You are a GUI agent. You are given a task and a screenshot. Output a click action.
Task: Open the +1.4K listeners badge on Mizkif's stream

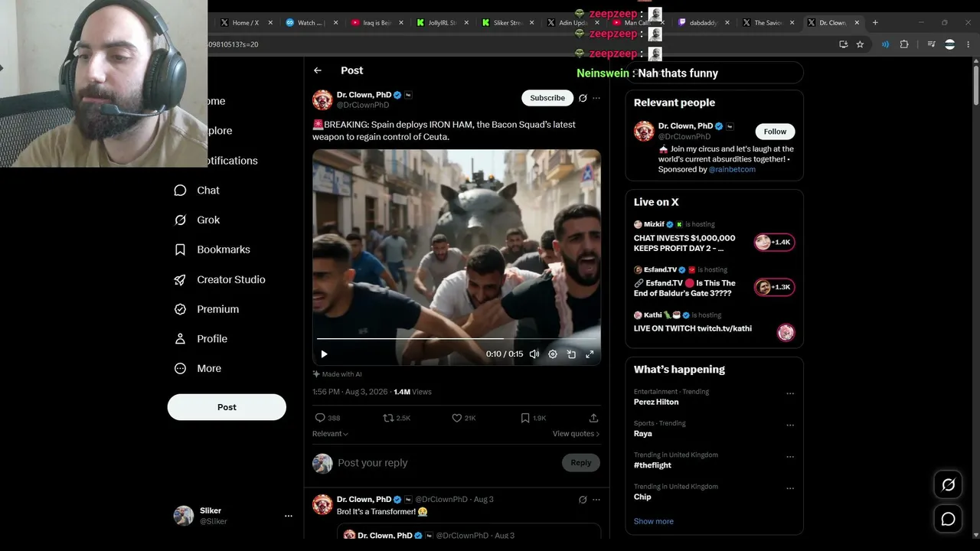pos(775,243)
